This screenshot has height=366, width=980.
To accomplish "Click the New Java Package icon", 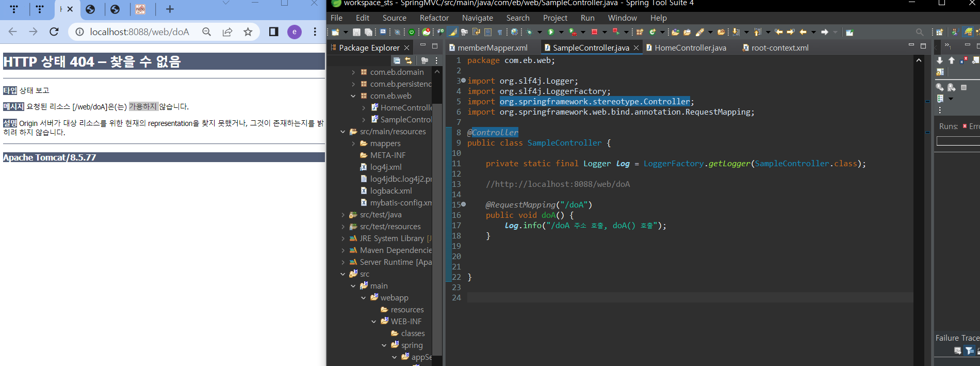I will pyautogui.click(x=640, y=32).
